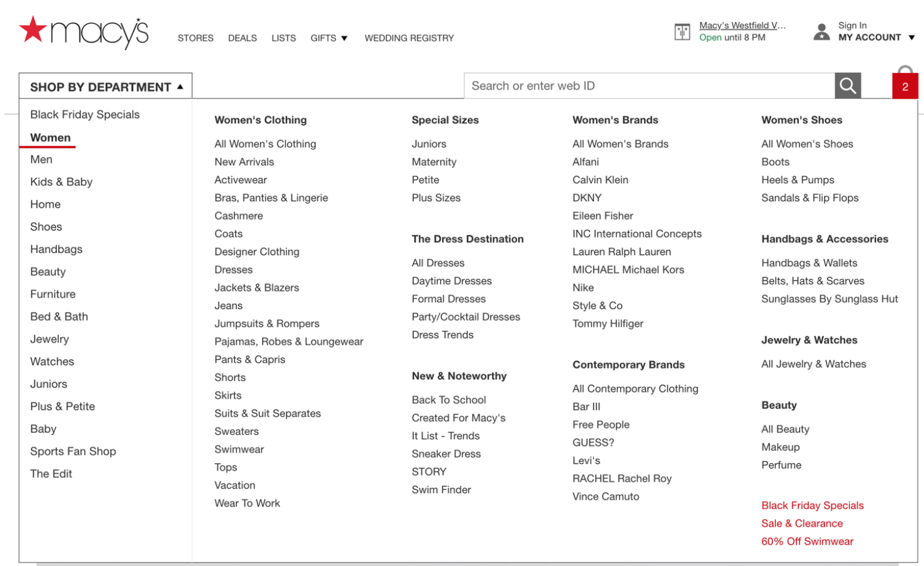Open All Contemporary Clothing link

635,389
